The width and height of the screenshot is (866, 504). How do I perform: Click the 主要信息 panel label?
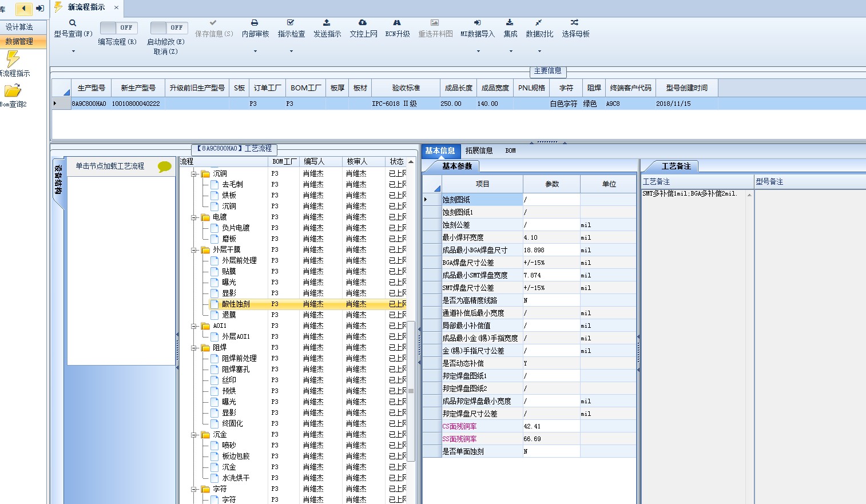click(x=548, y=71)
